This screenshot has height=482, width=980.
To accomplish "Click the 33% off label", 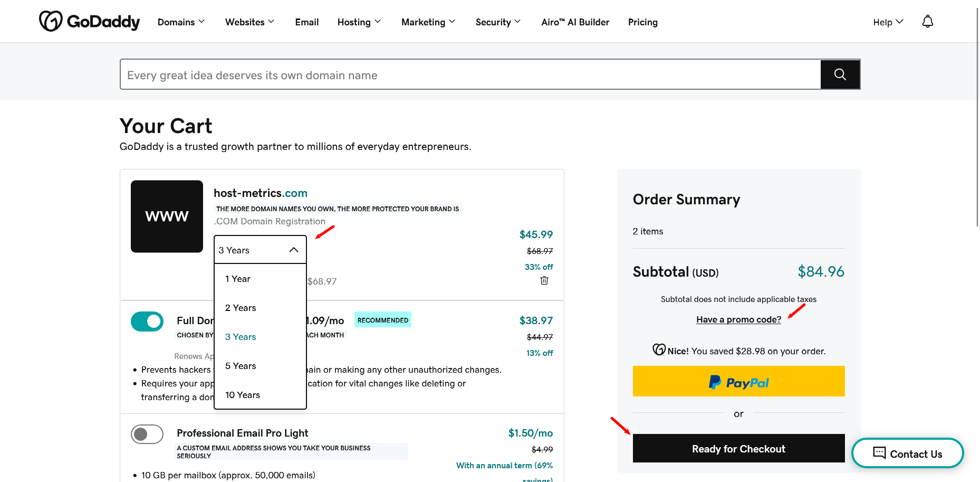I will (x=539, y=267).
